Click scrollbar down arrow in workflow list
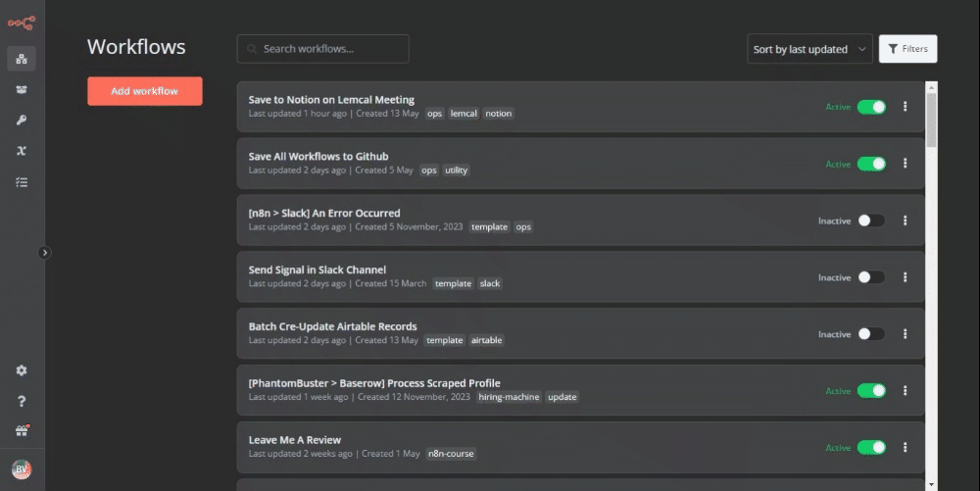This screenshot has height=491, width=980. pos(931,485)
